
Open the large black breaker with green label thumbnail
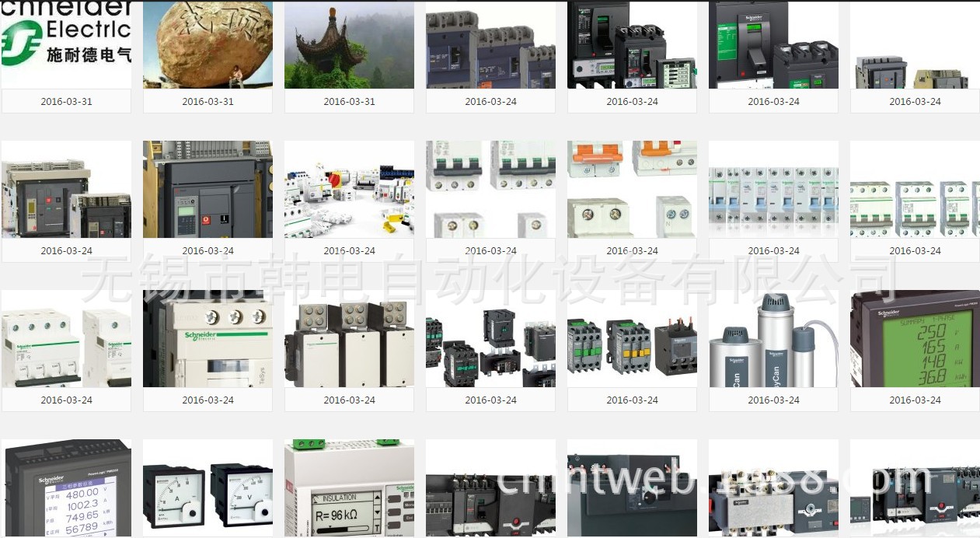click(x=773, y=44)
